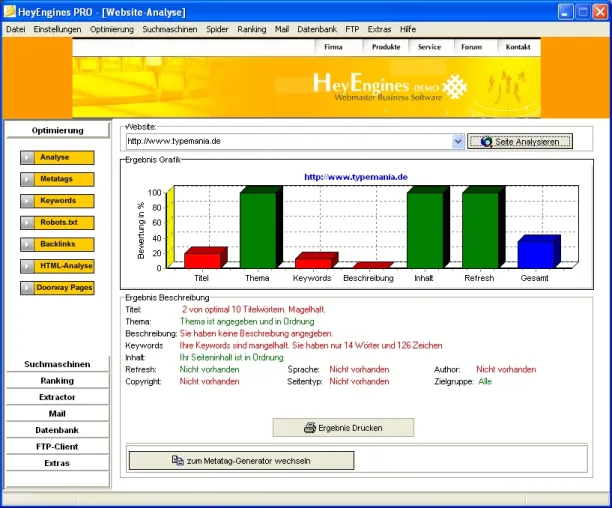Click the Metatags sidebar button
The height and width of the screenshot is (508, 612).
(x=57, y=179)
